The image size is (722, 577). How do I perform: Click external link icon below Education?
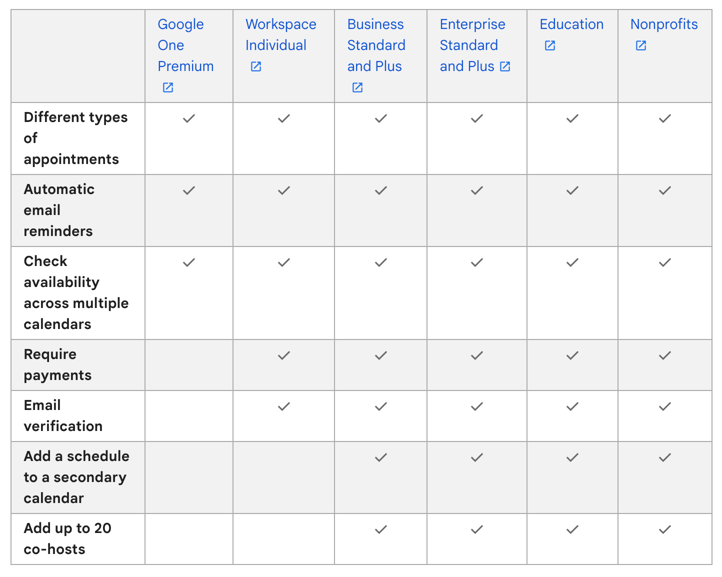pos(549,46)
